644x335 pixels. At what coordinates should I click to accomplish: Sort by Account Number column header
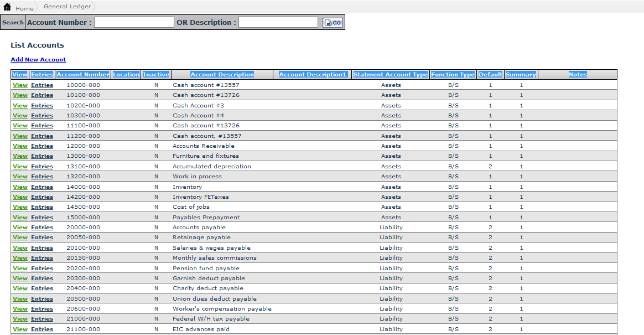(x=83, y=75)
